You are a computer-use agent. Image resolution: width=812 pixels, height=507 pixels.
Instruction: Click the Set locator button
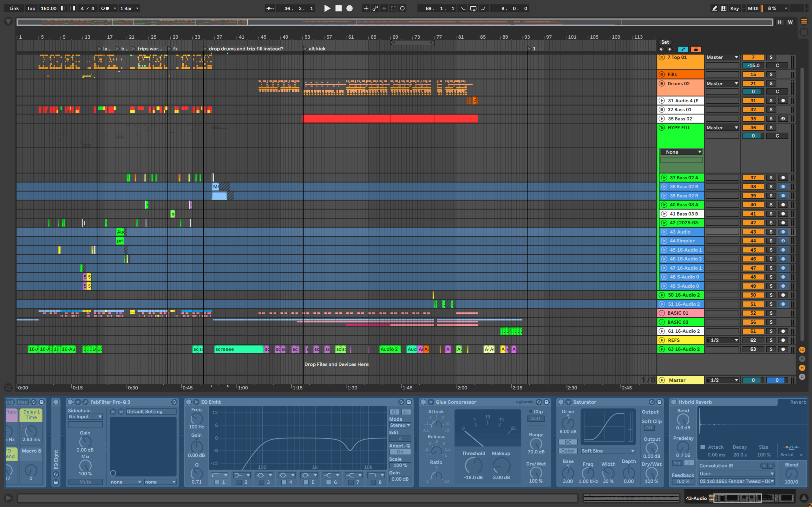tap(665, 42)
